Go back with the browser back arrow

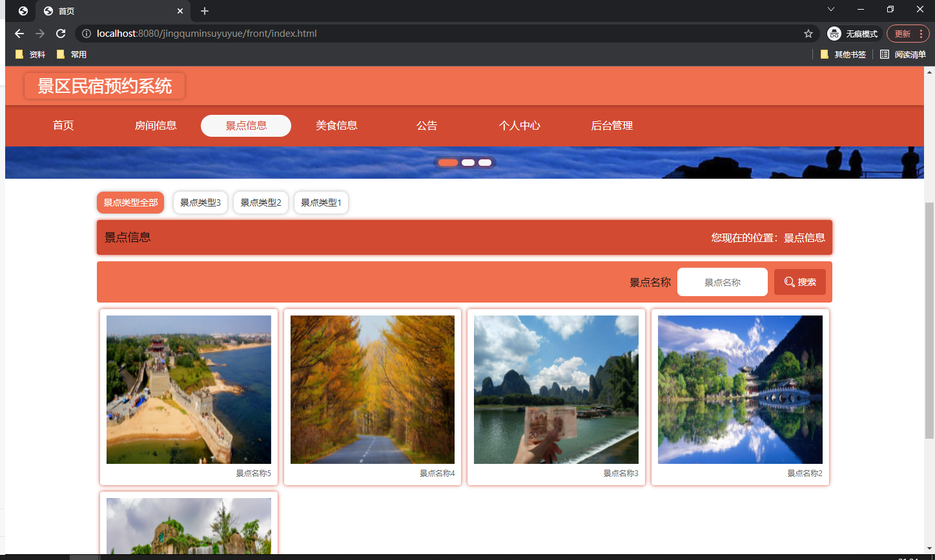19,34
